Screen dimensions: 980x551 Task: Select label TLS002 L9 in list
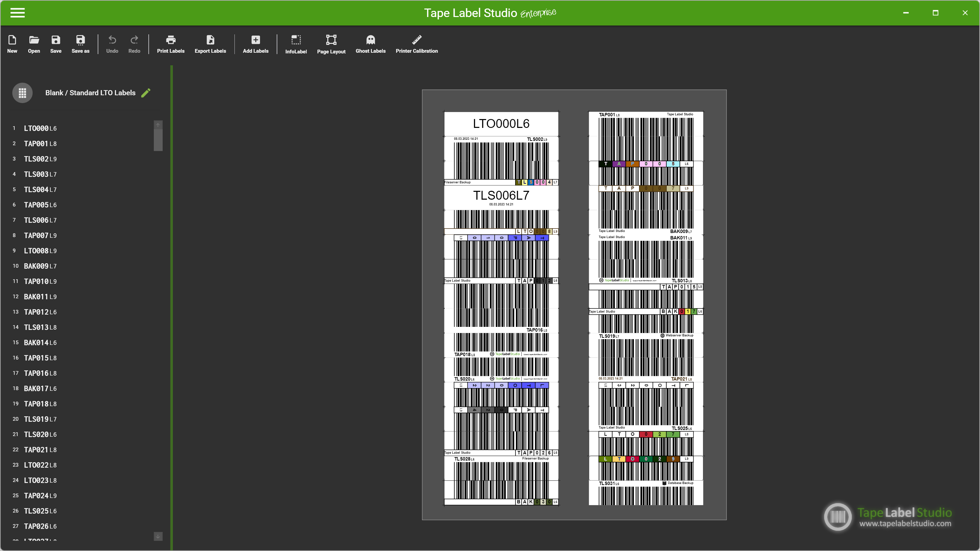click(x=40, y=159)
